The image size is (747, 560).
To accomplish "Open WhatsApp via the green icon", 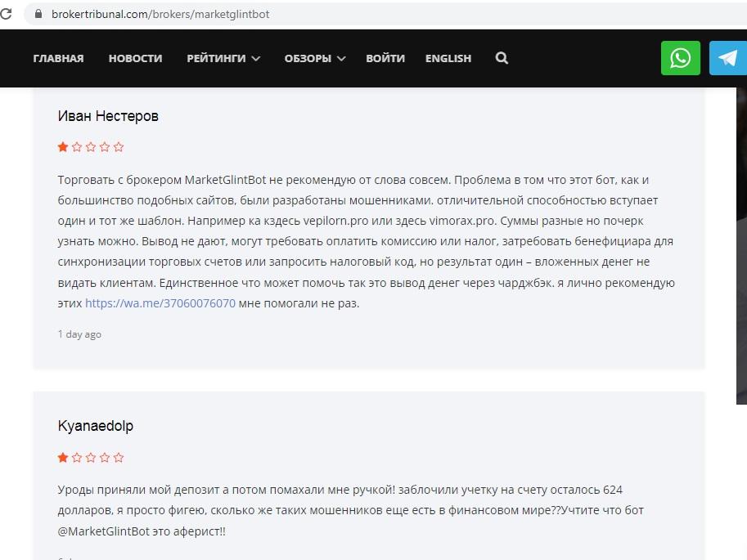I will pyautogui.click(x=680, y=58).
